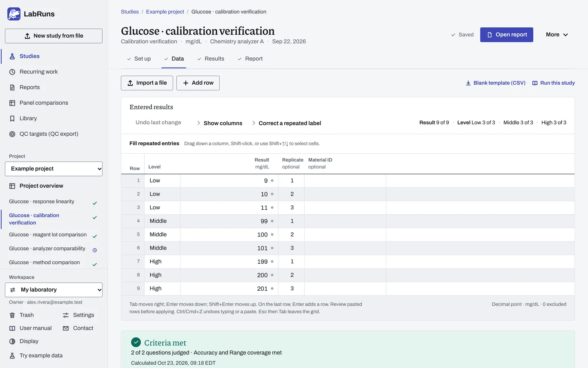Click the Material ID cell in row 1
The width and height of the screenshot is (588, 368).
[345, 181]
